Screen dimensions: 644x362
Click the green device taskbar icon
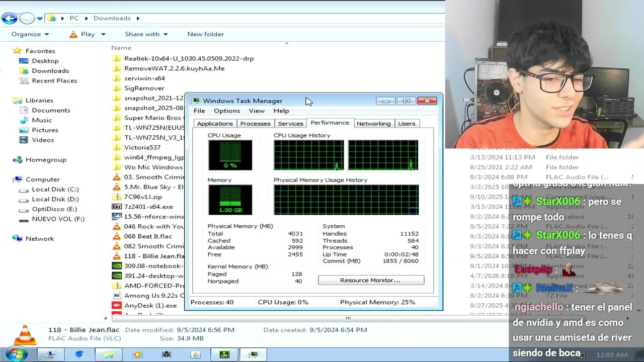[x=224, y=354]
